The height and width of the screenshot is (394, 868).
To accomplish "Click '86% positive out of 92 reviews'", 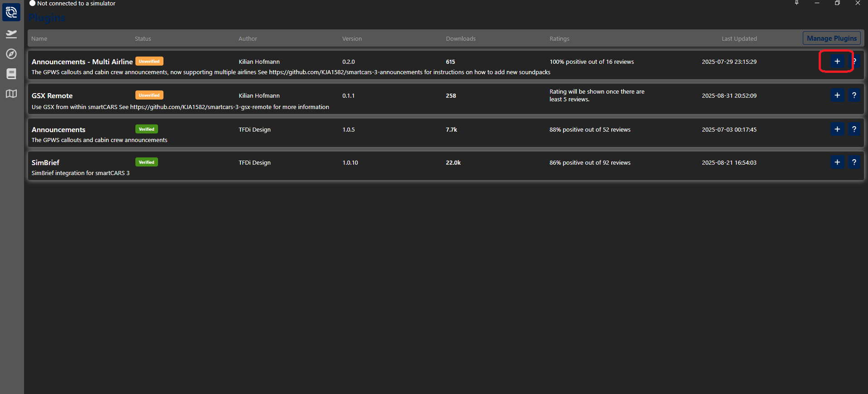I will [x=590, y=163].
